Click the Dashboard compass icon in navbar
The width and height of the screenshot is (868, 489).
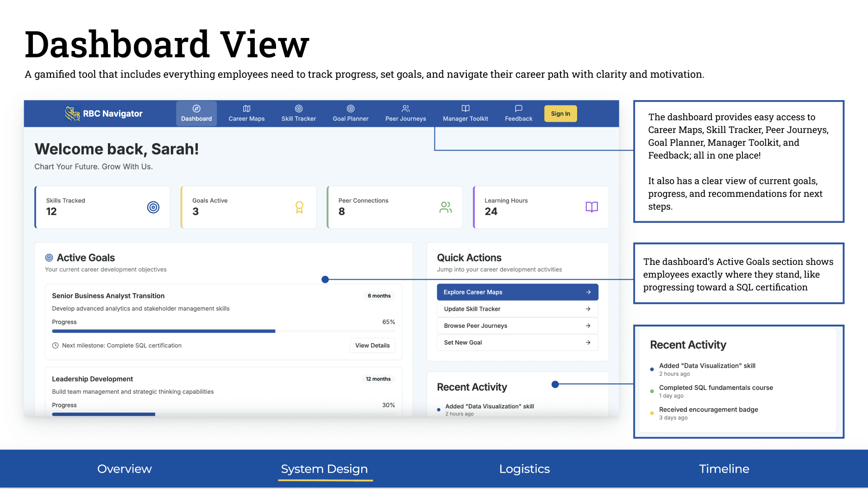click(196, 108)
